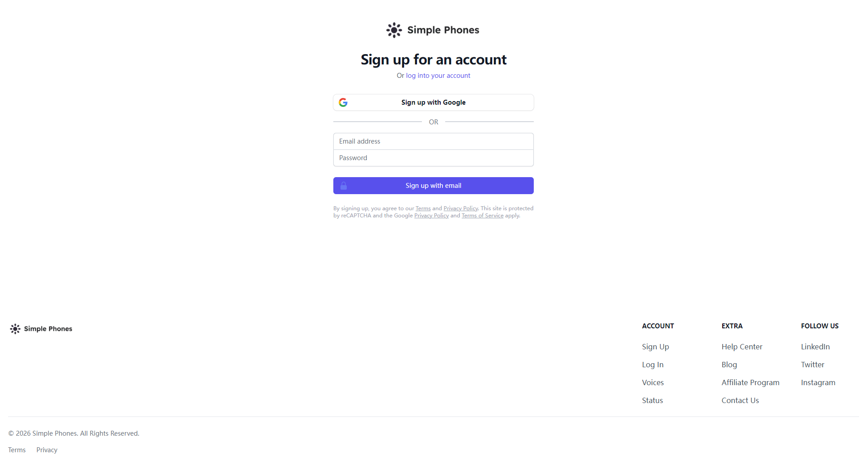Check the Status page link
This screenshot has width=868, height=467.
coord(652,400)
